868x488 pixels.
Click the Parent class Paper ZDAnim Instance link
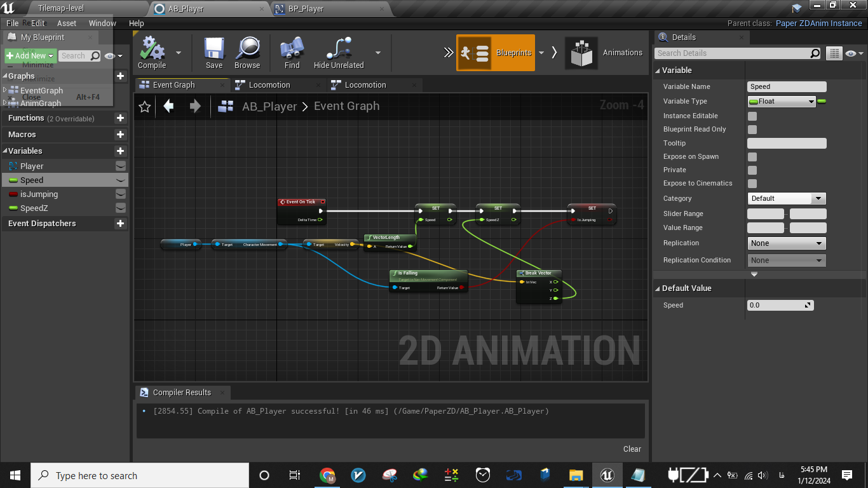point(818,24)
